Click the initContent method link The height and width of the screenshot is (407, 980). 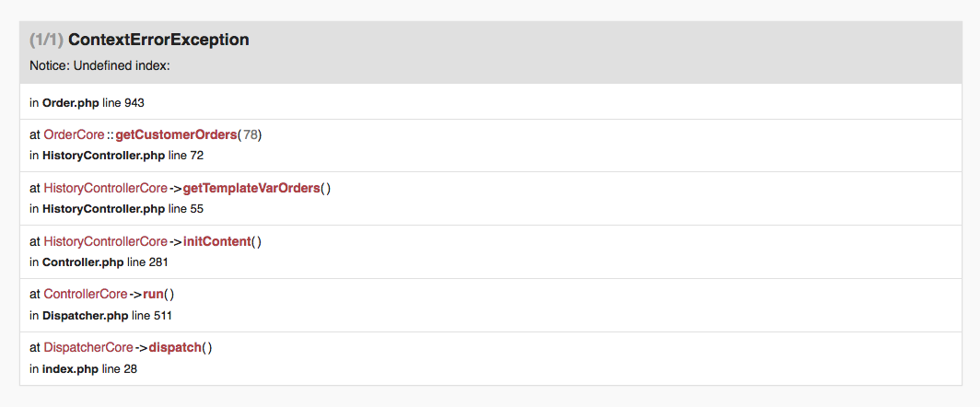216,241
